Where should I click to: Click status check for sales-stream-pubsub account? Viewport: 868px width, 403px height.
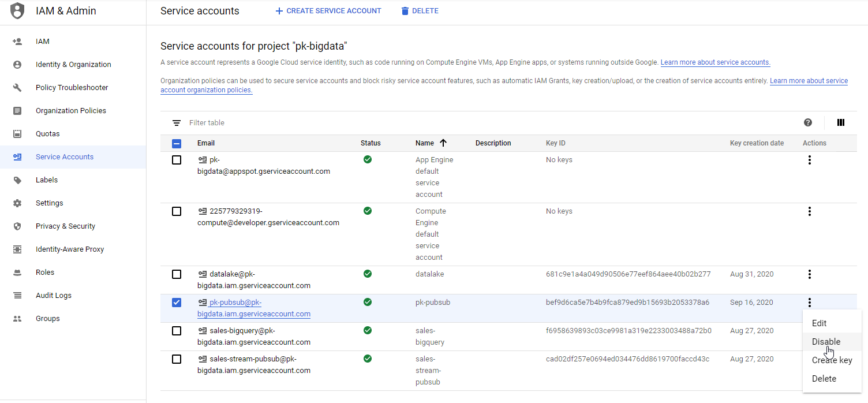(x=368, y=359)
